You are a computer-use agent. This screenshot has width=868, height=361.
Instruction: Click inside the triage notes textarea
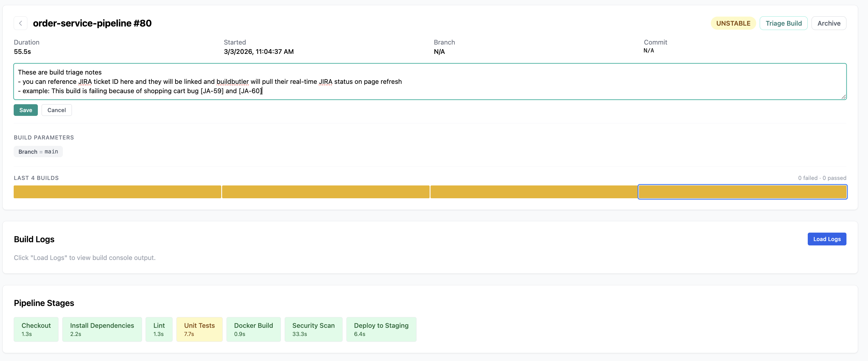tap(430, 81)
